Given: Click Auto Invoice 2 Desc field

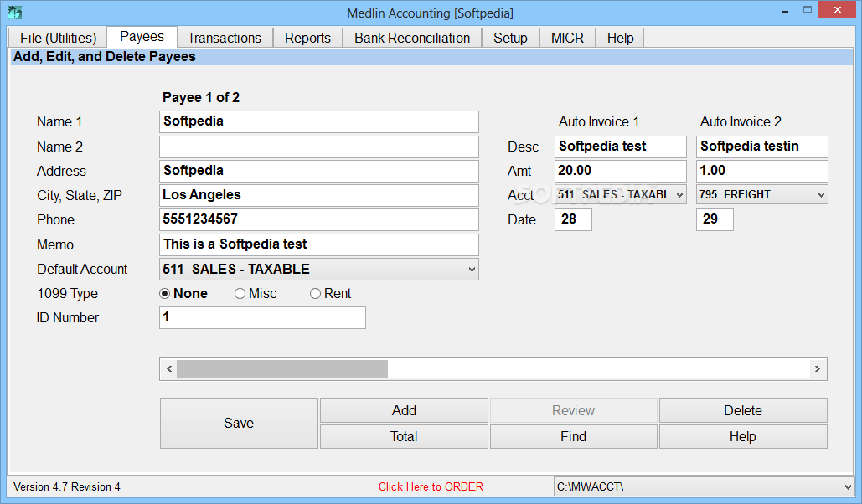Looking at the screenshot, I should (x=762, y=147).
